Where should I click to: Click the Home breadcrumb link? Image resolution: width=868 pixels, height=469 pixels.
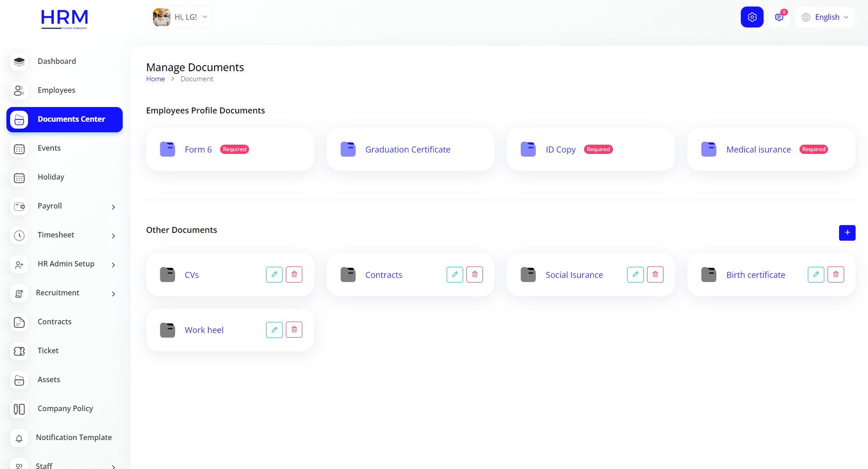click(155, 79)
